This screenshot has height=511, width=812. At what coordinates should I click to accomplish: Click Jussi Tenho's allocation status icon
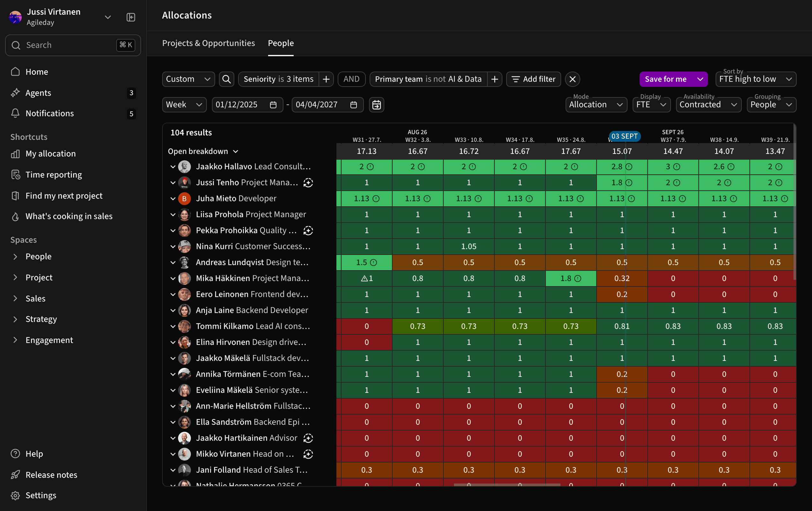click(x=308, y=183)
